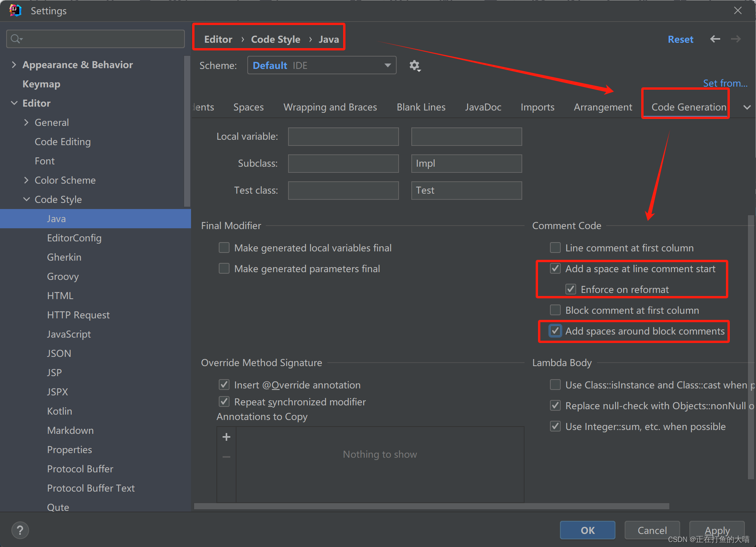The image size is (756, 547).
Task: Click the search magnifier icon
Action: (16, 39)
